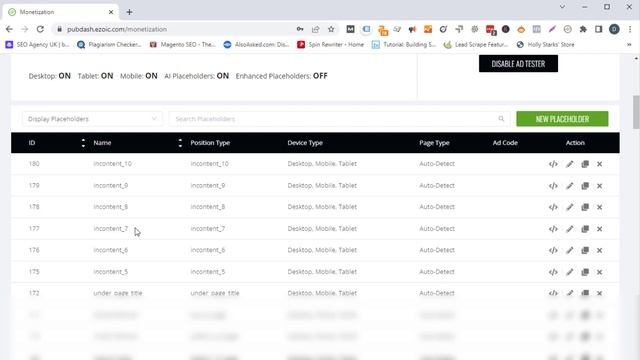Select the incontent_10 name cell
This screenshot has height=360, width=640.
112,164
